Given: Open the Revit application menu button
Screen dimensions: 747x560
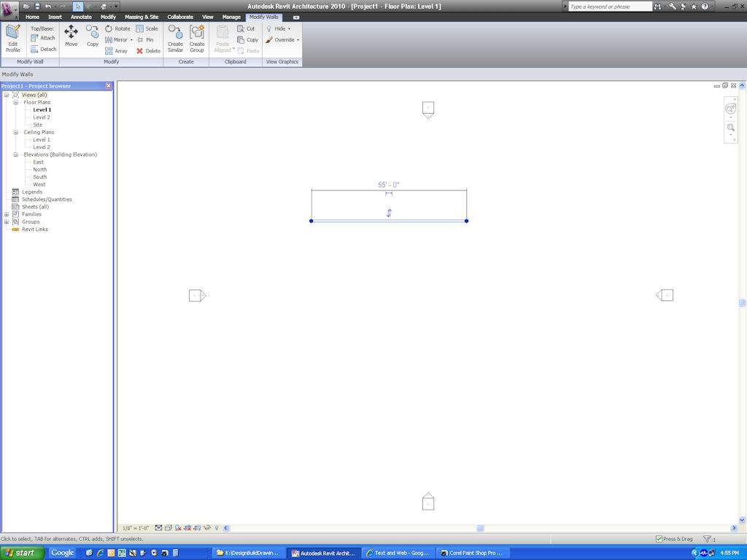Looking at the screenshot, I should click(x=9, y=9).
